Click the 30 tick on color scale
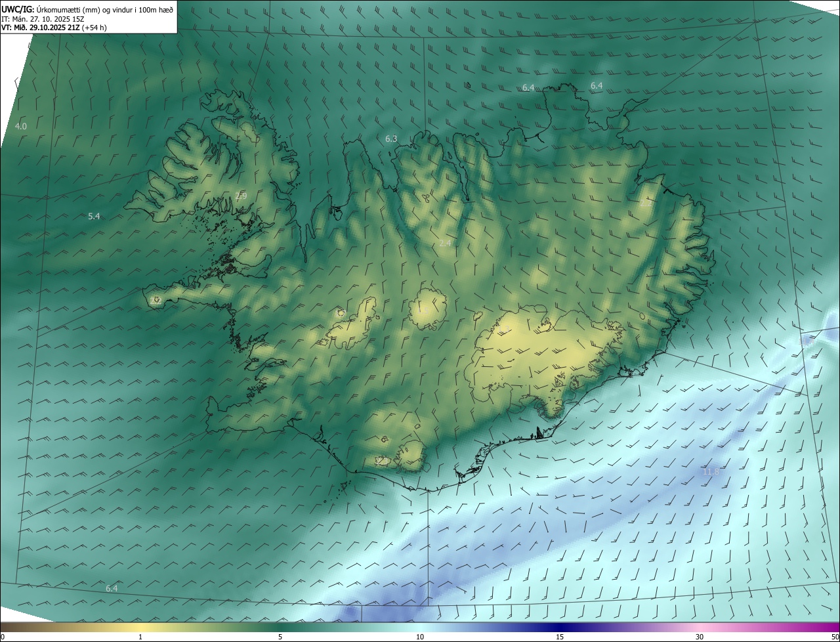The image size is (840, 642). point(700,637)
